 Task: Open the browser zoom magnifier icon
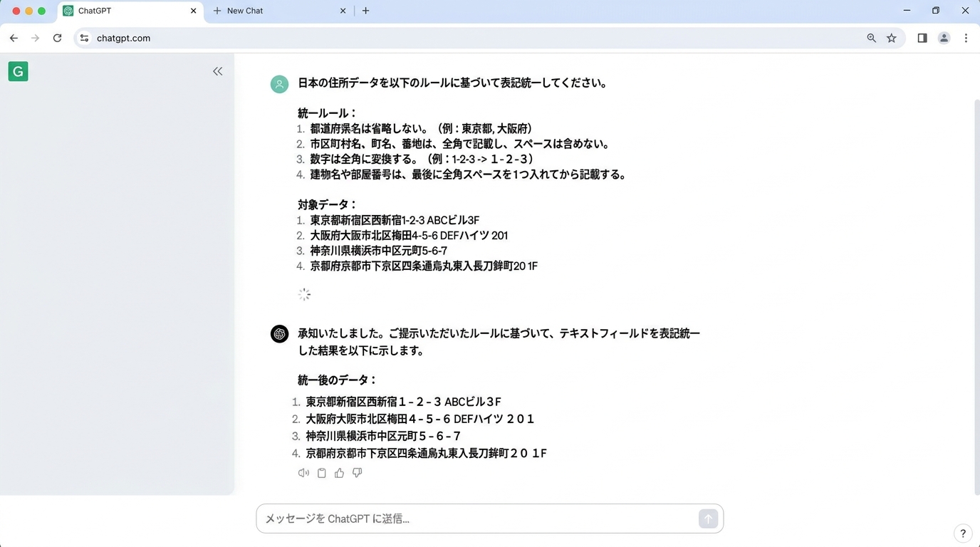[x=871, y=38]
